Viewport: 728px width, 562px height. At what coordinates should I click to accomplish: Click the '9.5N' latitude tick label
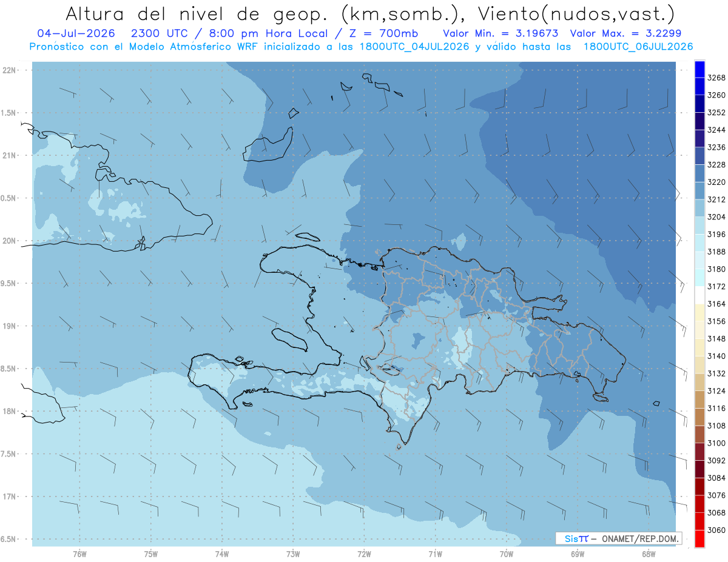click(9, 284)
